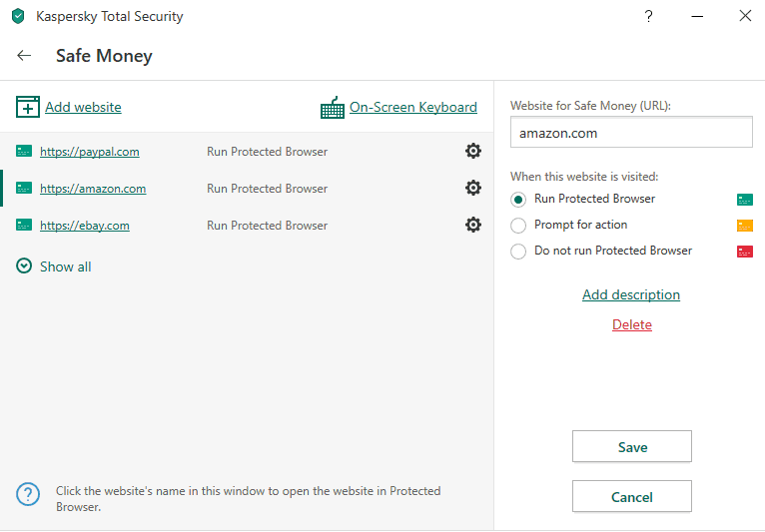Select Prompt for action radio option

518,226
